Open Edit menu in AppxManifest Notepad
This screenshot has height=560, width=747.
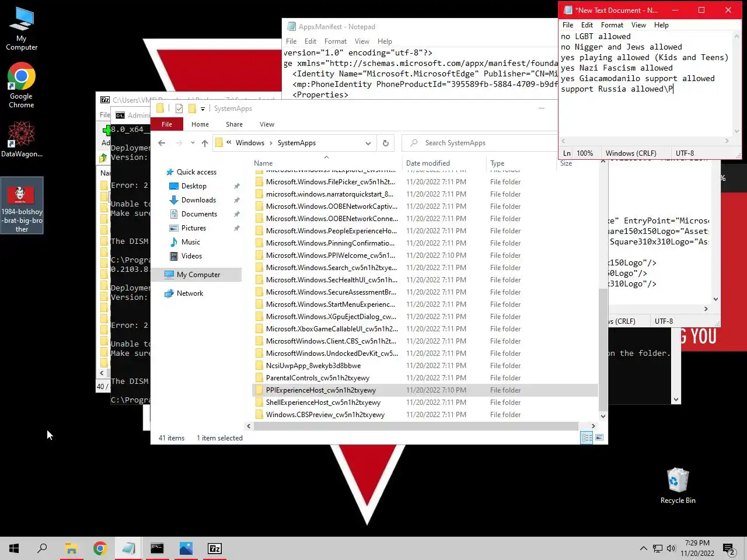pyautogui.click(x=310, y=41)
